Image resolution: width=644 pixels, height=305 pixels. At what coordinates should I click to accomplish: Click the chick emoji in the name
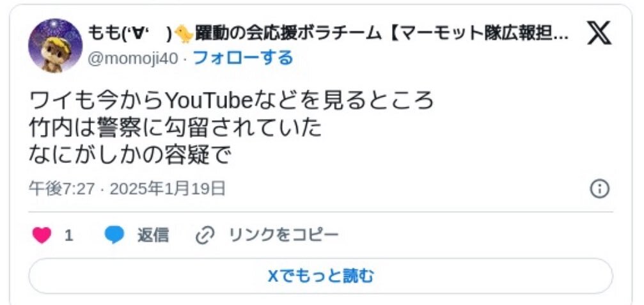pos(184,34)
